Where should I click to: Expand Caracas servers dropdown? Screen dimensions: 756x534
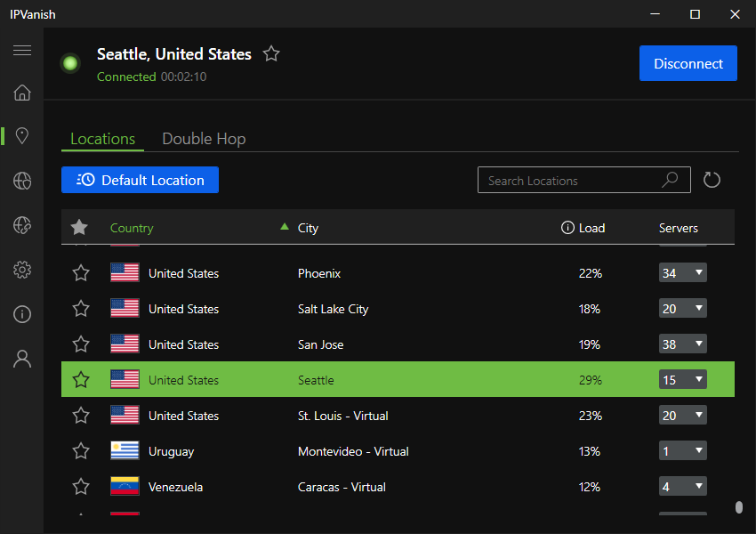tap(682, 487)
